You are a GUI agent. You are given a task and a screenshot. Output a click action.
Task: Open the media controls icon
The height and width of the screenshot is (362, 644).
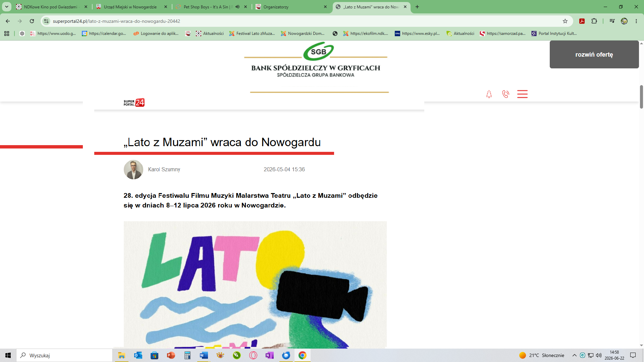[x=612, y=21]
